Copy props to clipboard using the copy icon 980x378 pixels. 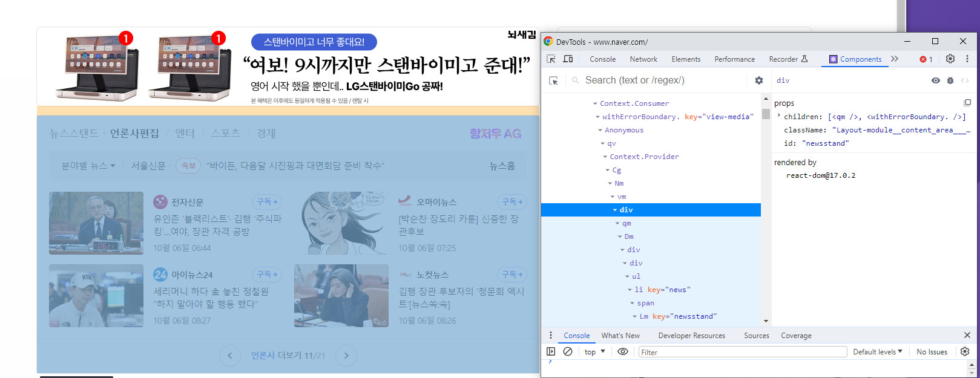(967, 103)
